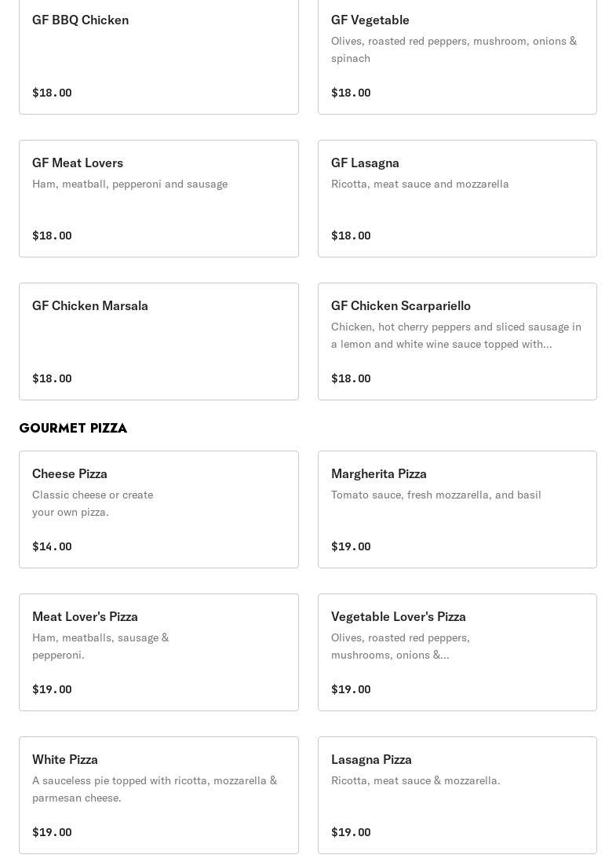Viewport: 616px width, 862px height.
Task: Choose GF Meat Lovers pizza
Action: point(159,199)
